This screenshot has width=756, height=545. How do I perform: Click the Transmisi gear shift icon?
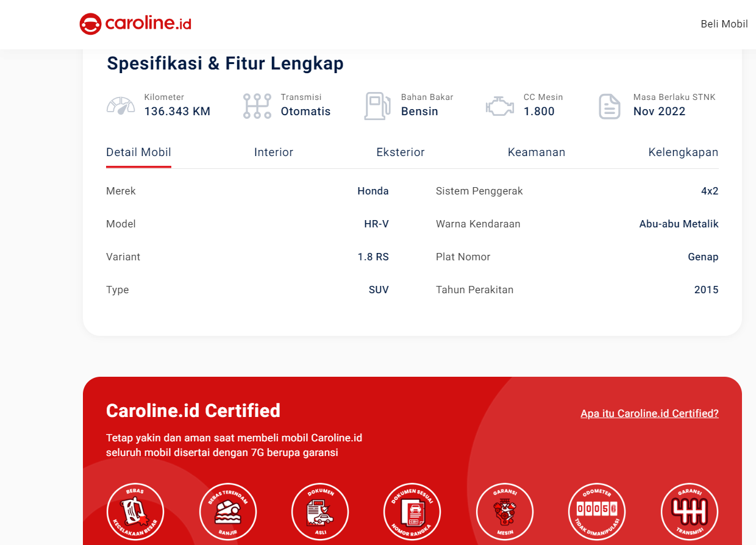click(257, 106)
